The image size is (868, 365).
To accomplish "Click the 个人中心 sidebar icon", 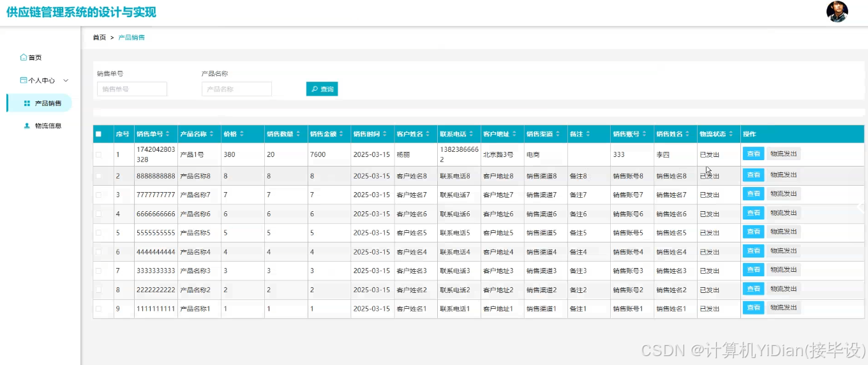I will [x=24, y=80].
